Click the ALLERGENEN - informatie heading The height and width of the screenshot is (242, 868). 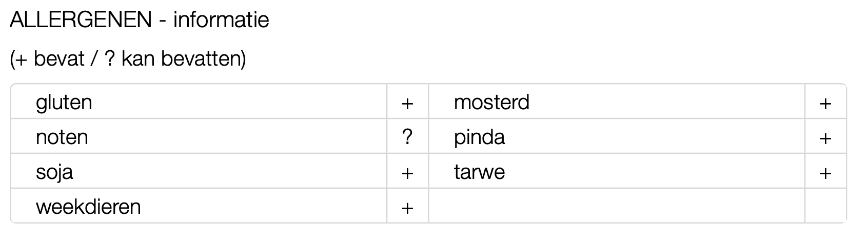139,21
